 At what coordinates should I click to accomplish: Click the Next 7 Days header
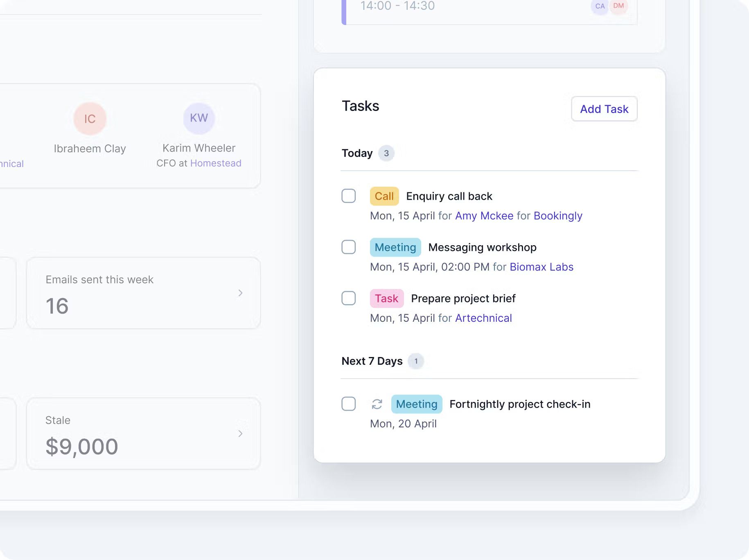click(x=372, y=361)
